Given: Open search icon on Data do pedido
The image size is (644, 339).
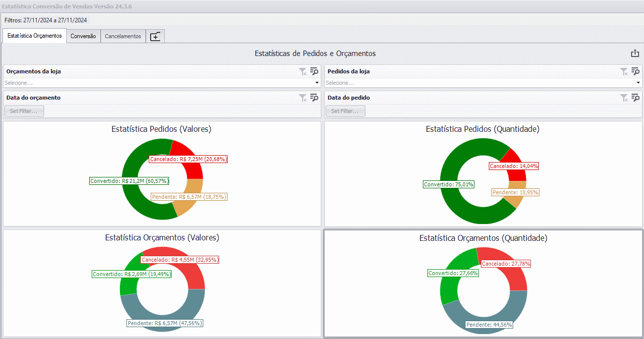Looking at the screenshot, I should [635, 98].
